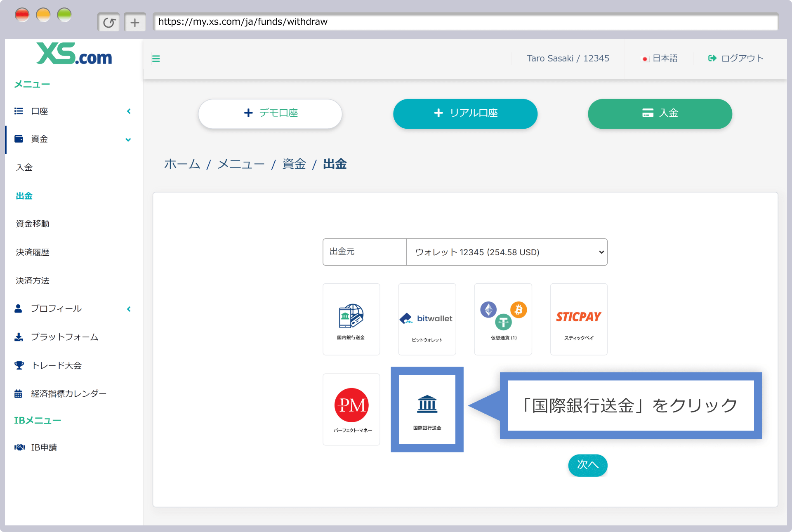Click the 口座 list icon in sidebar
Image resolution: width=792 pixels, height=532 pixels.
point(19,111)
